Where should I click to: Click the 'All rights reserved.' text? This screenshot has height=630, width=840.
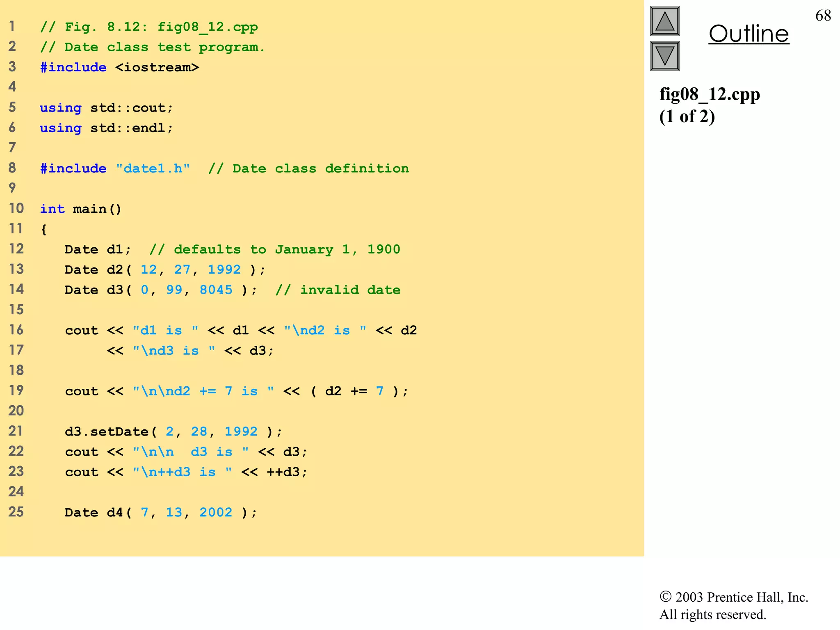[x=713, y=614]
